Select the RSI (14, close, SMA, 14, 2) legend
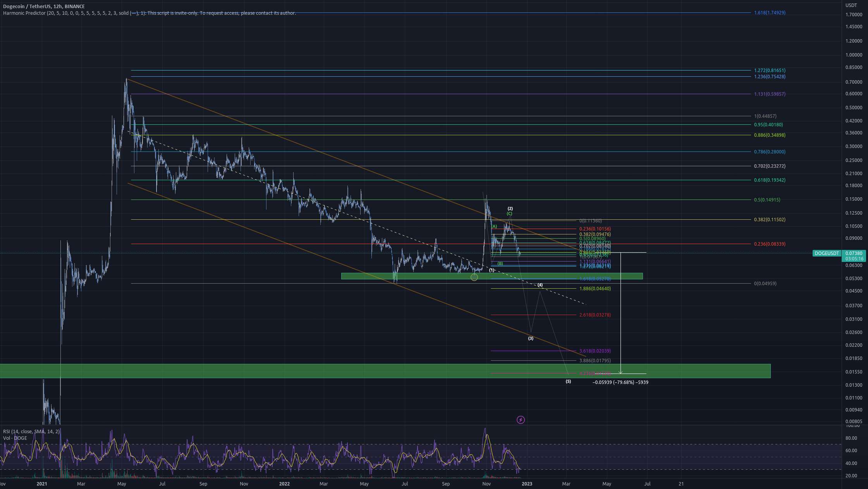 [31, 432]
